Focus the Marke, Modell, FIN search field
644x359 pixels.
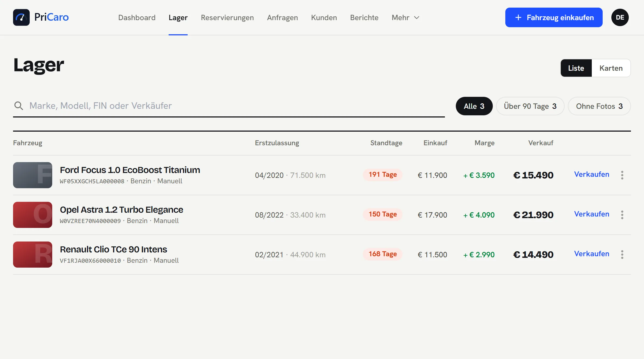point(229,106)
